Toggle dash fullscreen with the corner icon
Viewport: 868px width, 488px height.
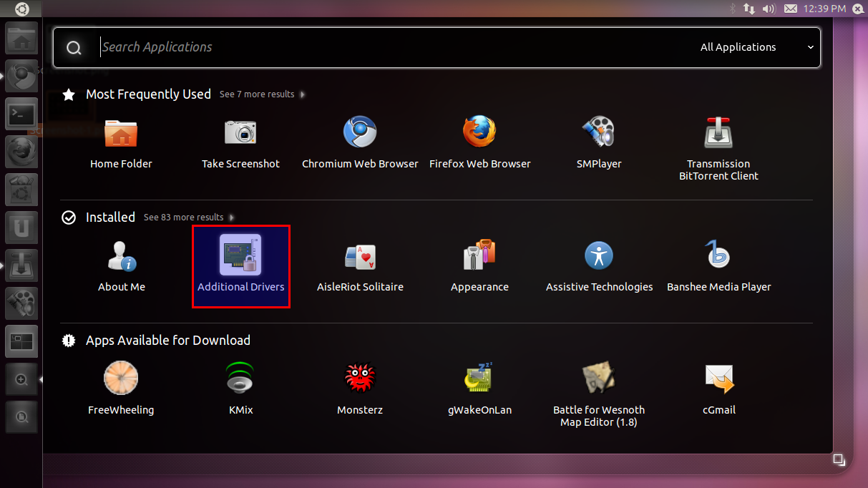pos(839,459)
